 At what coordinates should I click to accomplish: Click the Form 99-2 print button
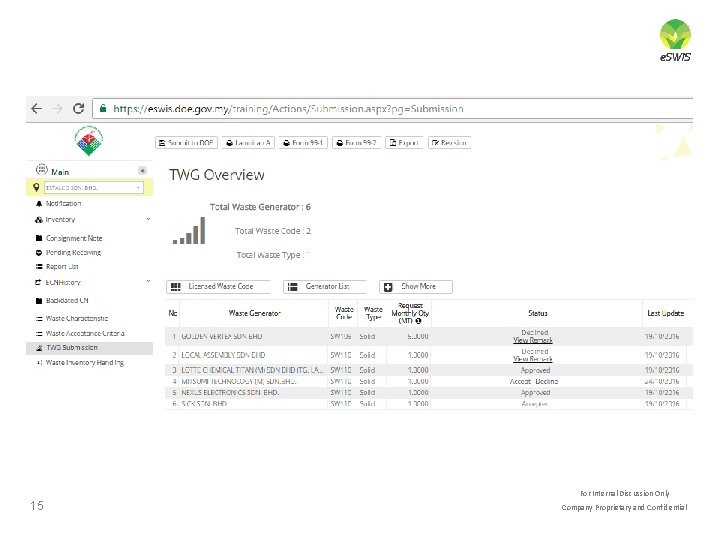pyautogui.click(x=356, y=143)
